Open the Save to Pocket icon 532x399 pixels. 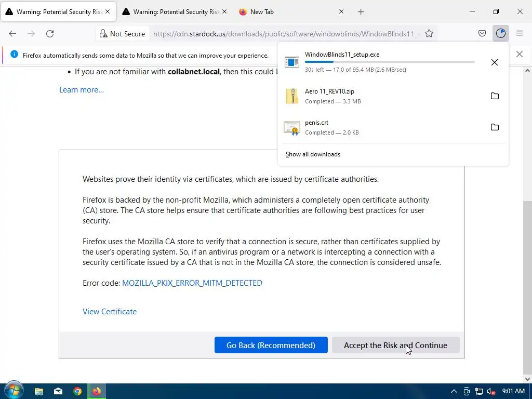point(482,33)
